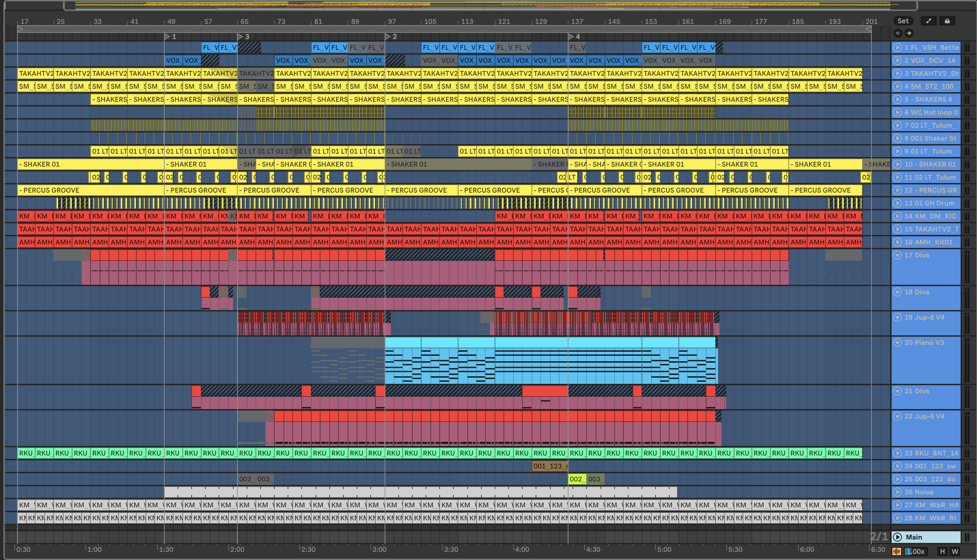Click unfold icon of track 4 SM_ST2_100

point(897,86)
